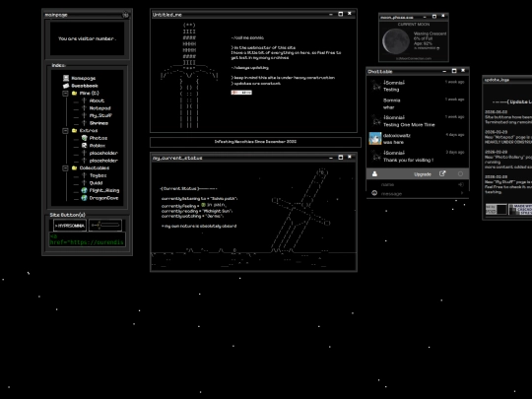Collapse the Collectables tree branch
Image resolution: width=532 pixels, height=399 pixels.
point(65,167)
